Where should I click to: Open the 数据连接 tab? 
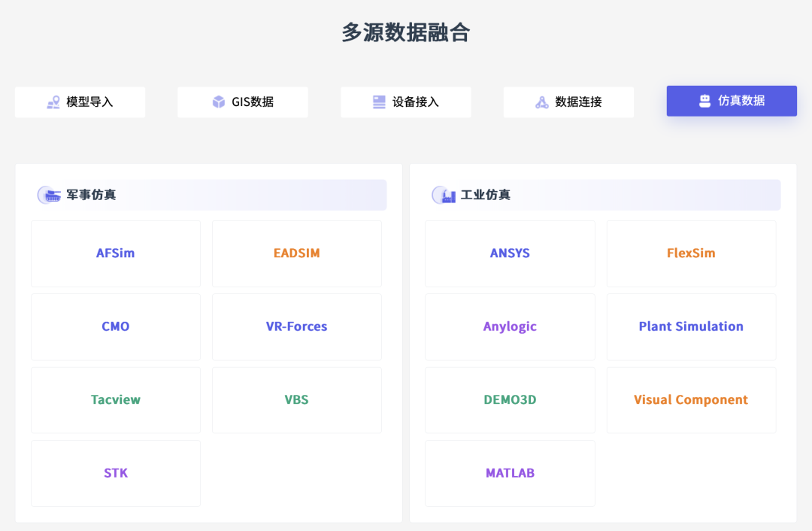(568, 102)
